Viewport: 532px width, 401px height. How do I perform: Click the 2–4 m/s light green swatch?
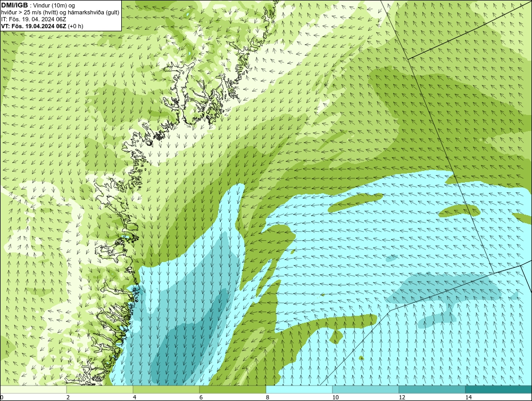coord(100,389)
